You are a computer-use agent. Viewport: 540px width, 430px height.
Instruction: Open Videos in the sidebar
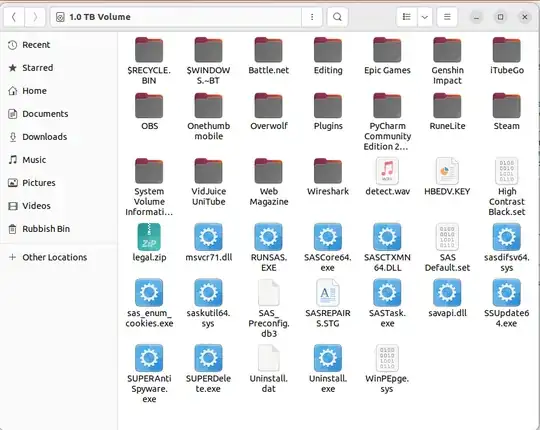click(x=59, y=206)
